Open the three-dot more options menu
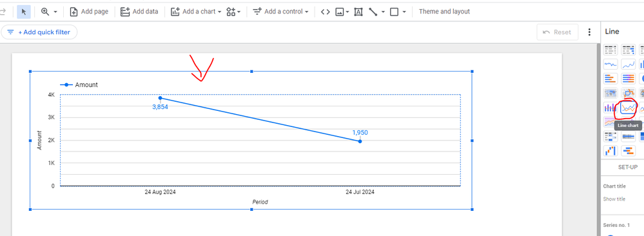 click(x=589, y=32)
